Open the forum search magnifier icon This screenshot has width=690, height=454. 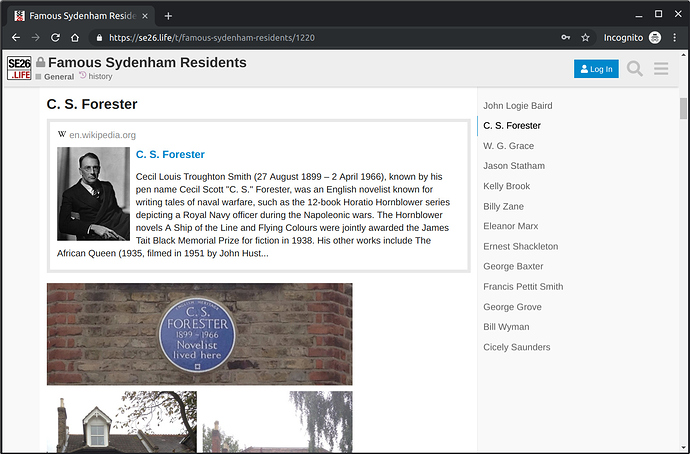click(x=635, y=69)
